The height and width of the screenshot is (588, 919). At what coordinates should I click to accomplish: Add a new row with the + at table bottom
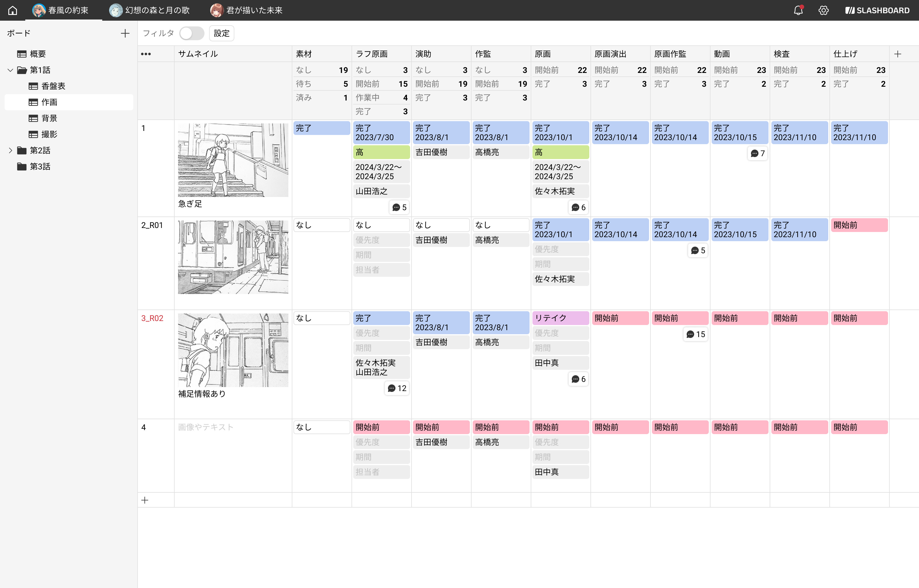[145, 500]
